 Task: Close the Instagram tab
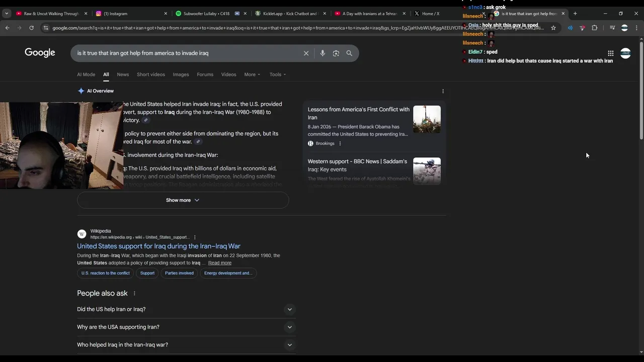pyautogui.click(x=166, y=14)
